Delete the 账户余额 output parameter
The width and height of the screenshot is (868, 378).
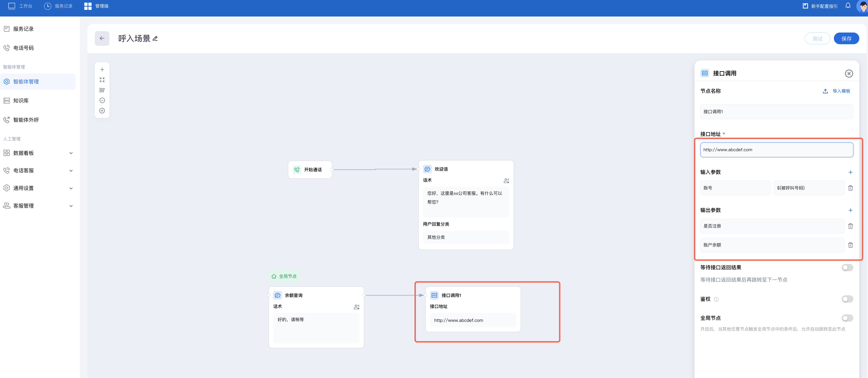[x=850, y=245]
